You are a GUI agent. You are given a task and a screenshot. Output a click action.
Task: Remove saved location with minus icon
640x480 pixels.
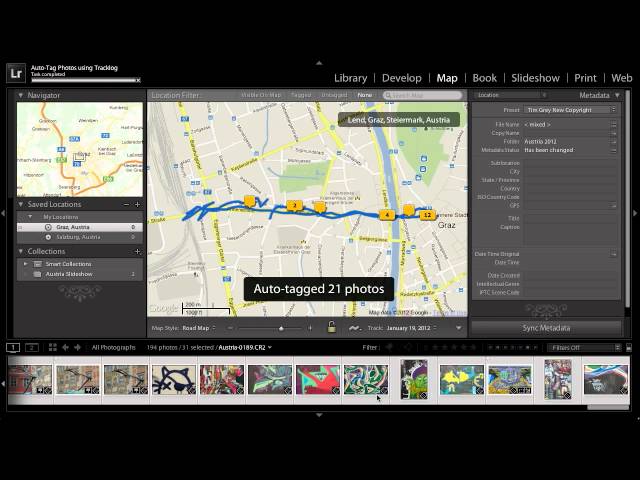click(127, 204)
